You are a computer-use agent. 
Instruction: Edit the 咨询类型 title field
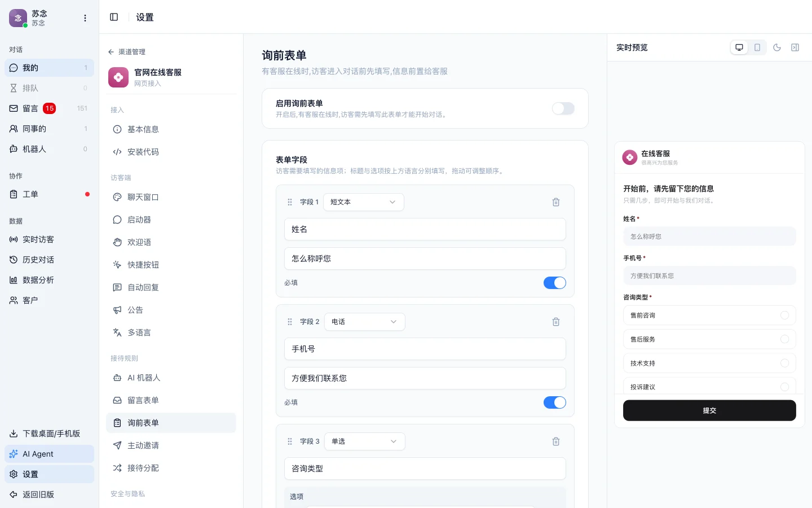(425, 468)
